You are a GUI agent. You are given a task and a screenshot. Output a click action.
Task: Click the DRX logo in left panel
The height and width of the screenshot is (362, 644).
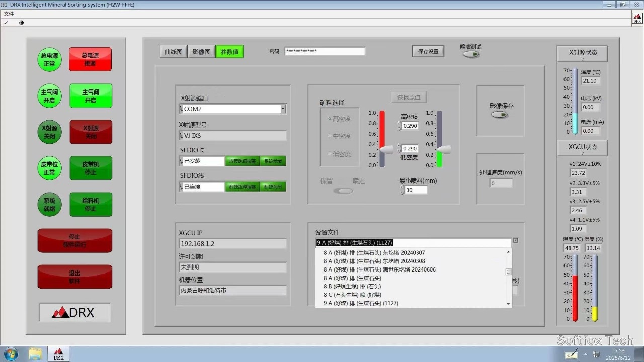click(x=74, y=313)
